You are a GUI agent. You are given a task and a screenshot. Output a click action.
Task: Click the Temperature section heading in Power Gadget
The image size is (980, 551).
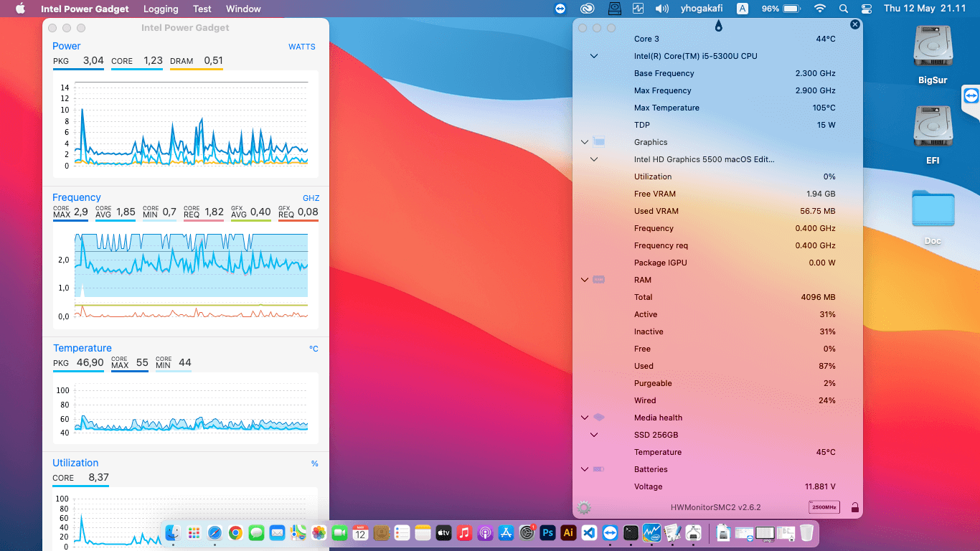83,348
